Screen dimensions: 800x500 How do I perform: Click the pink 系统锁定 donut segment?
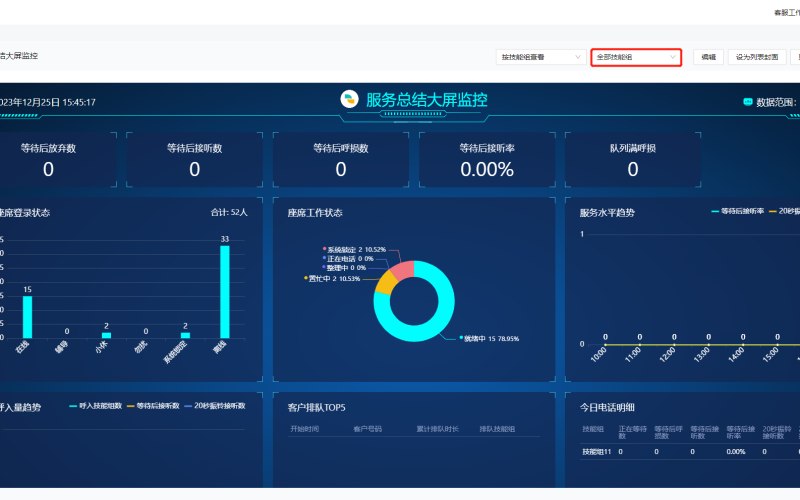pos(403,269)
